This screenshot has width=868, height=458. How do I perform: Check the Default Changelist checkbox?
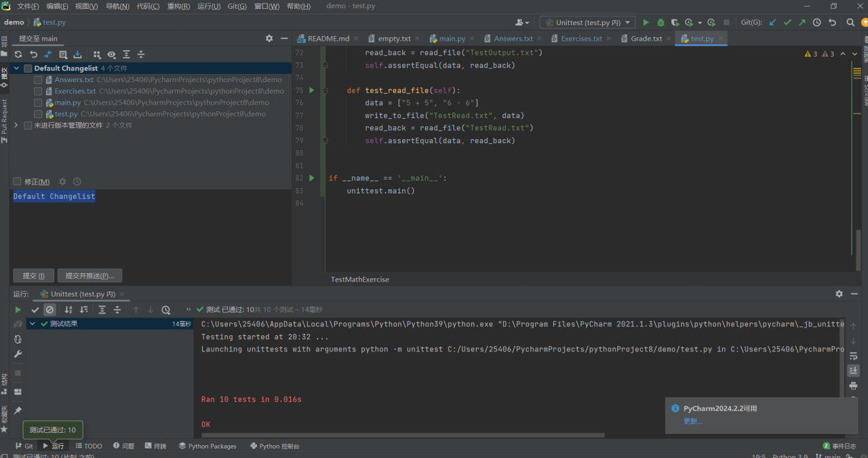tap(28, 69)
